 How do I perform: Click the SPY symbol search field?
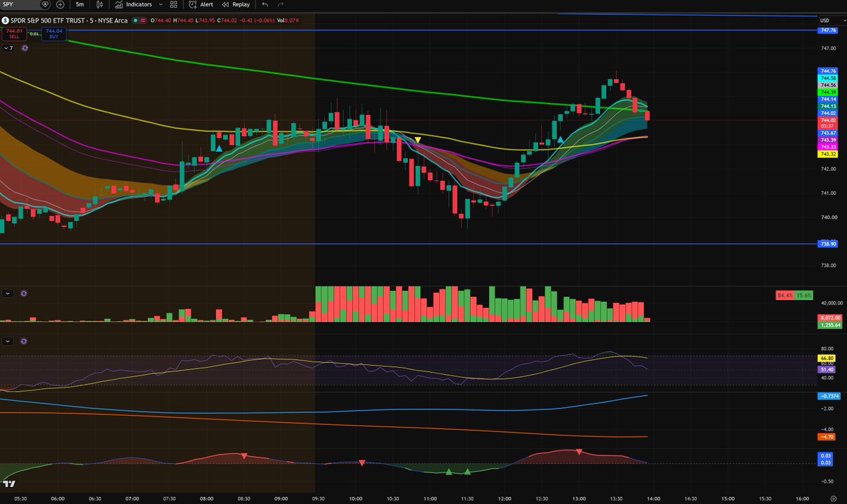click(18, 4)
